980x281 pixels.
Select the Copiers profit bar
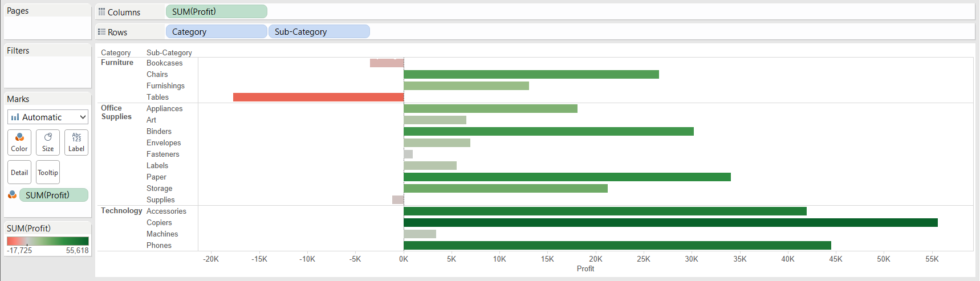670,222
